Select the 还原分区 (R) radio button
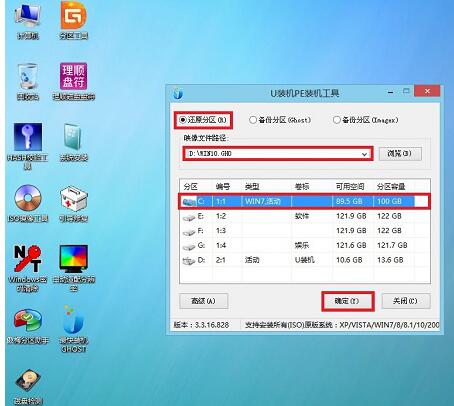The height and width of the screenshot is (406, 454). [x=183, y=120]
